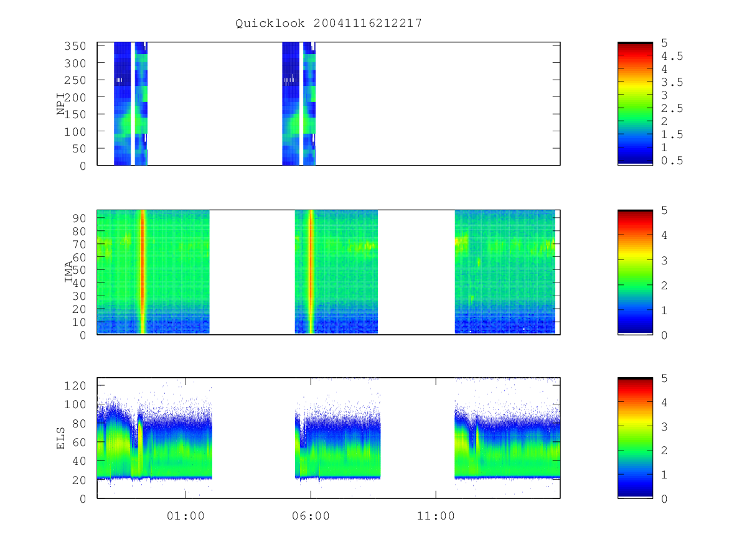This screenshot has width=747, height=560.
Task: Click the 06:00 time tick label
Action: 311,516
